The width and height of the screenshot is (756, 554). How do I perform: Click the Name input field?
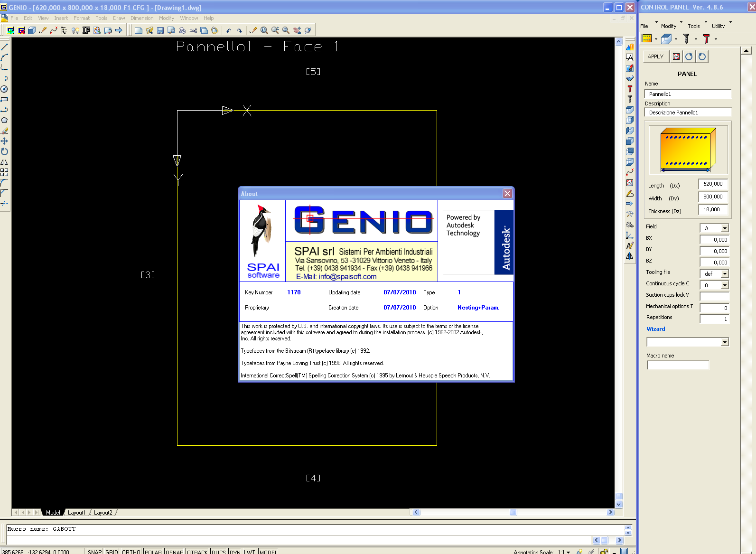(x=688, y=94)
